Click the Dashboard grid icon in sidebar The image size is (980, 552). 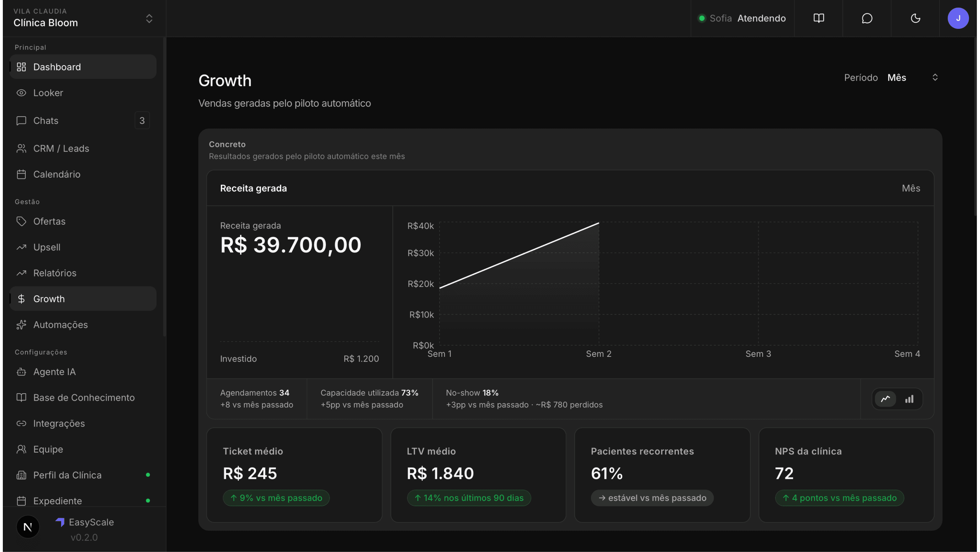click(21, 67)
